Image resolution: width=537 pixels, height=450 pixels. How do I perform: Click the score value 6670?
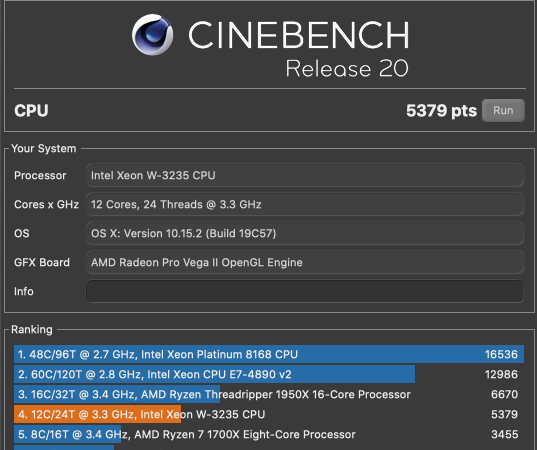pos(504,394)
